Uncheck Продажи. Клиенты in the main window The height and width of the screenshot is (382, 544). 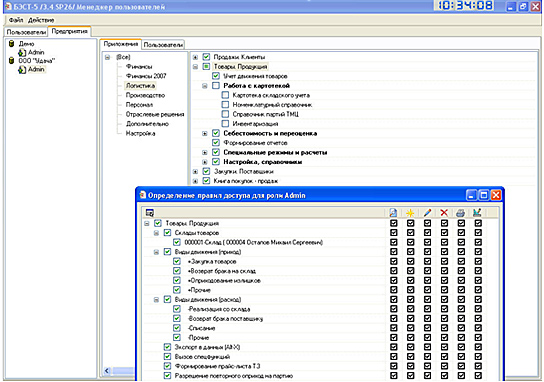(x=206, y=57)
